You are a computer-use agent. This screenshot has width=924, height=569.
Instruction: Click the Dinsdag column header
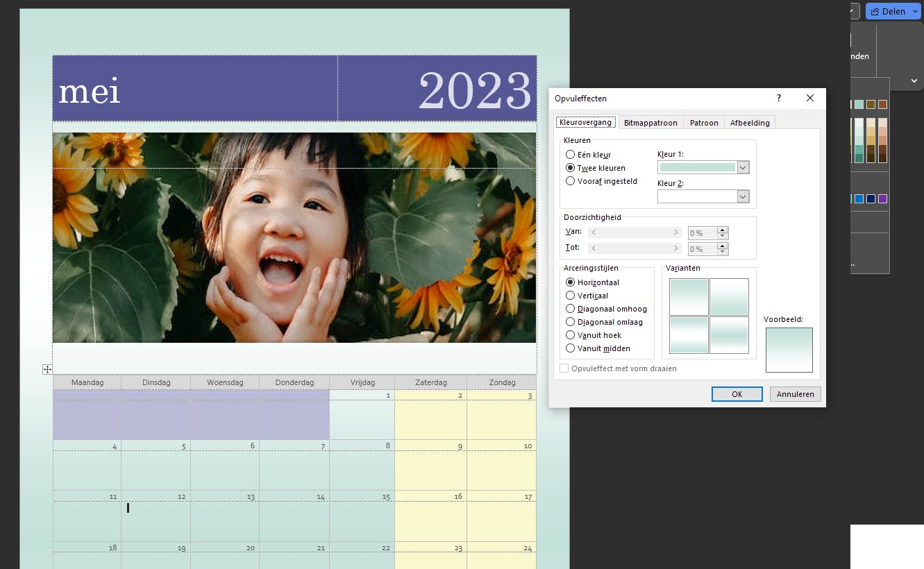click(x=156, y=382)
